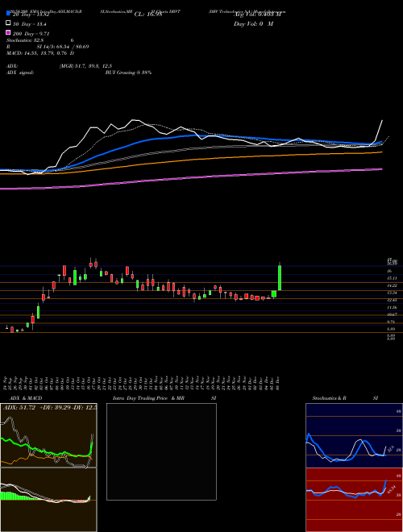Image resolution: width=403 pixels, height=532 pixels.
Task: Click the white 50 Day legend swatch
Action: (x=8, y=23)
